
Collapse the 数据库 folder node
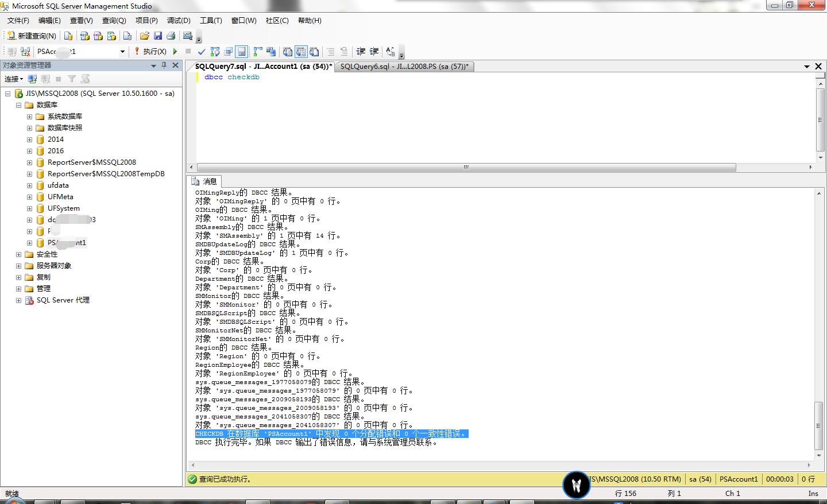point(18,105)
